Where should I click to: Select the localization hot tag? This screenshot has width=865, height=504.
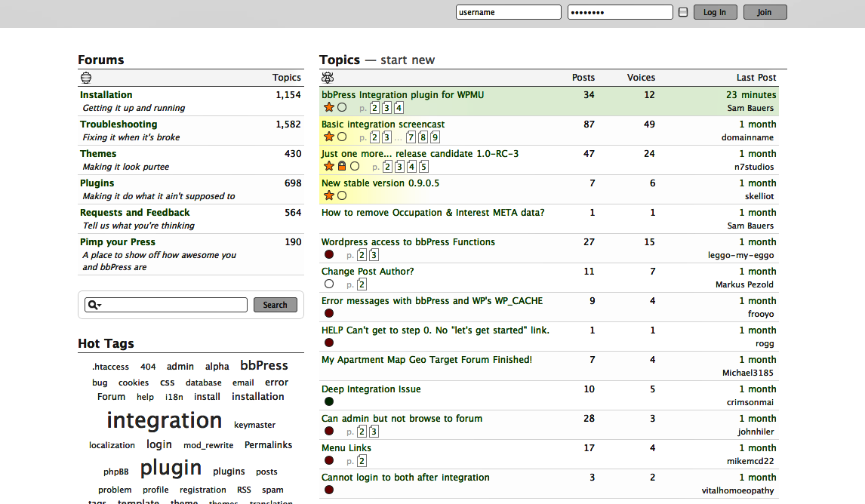112,445
